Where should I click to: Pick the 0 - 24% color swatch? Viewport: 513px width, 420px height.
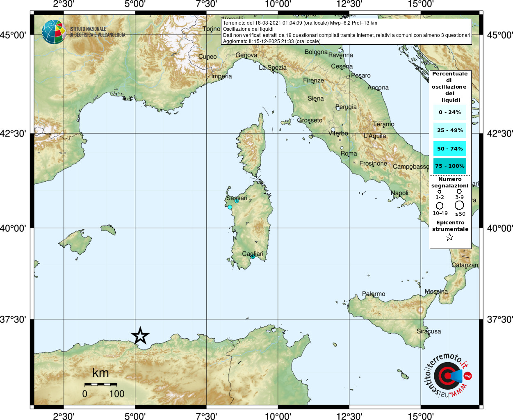coord(450,112)
